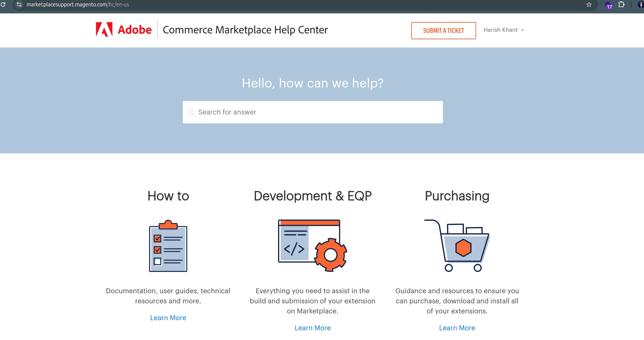Open the How to heading

click(168, 196)
